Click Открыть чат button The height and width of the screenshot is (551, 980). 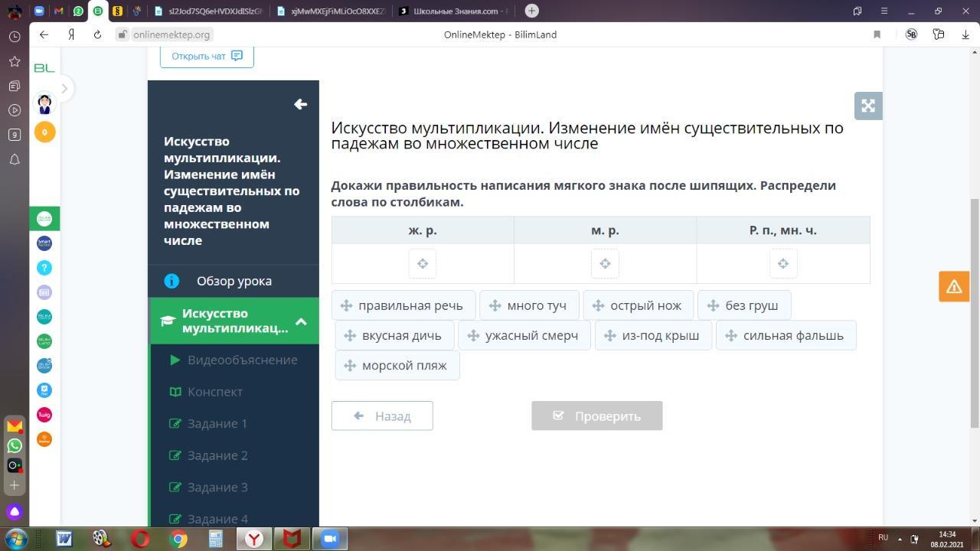[207, 56]
